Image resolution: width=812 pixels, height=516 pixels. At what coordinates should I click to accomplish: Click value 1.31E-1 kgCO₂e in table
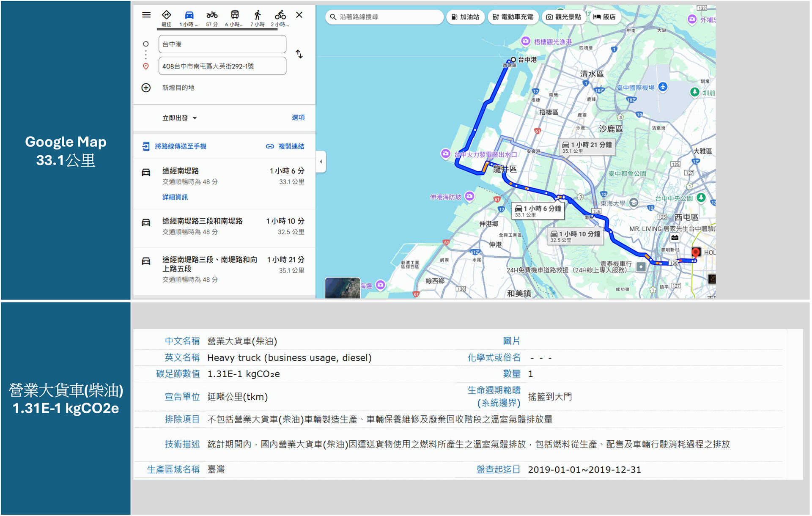(x=243, y=374)
